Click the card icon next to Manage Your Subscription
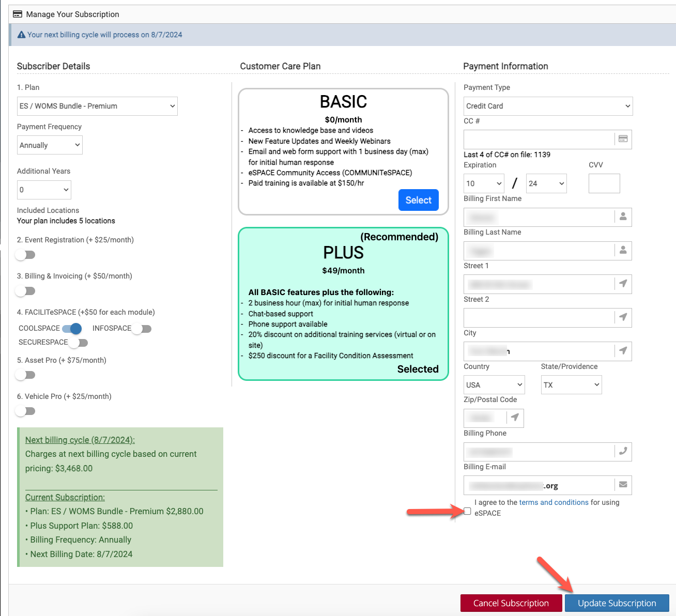Screen dimensions: 676x616 click(x=18, y=14)
